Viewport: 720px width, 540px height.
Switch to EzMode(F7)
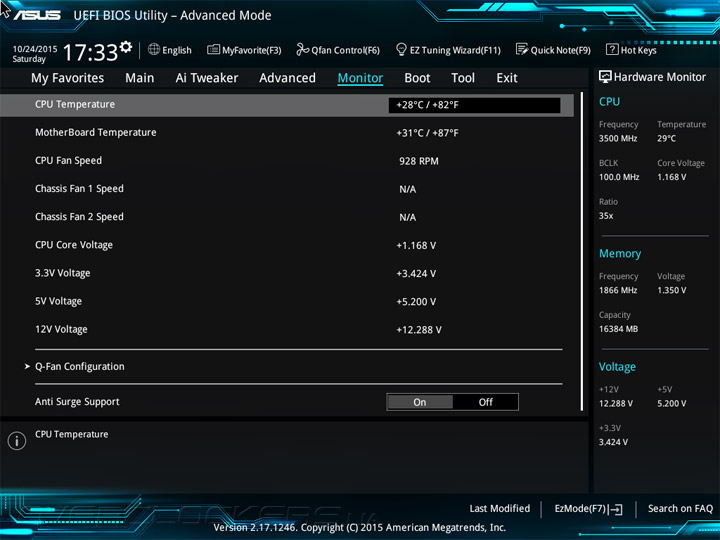[588, 509]
